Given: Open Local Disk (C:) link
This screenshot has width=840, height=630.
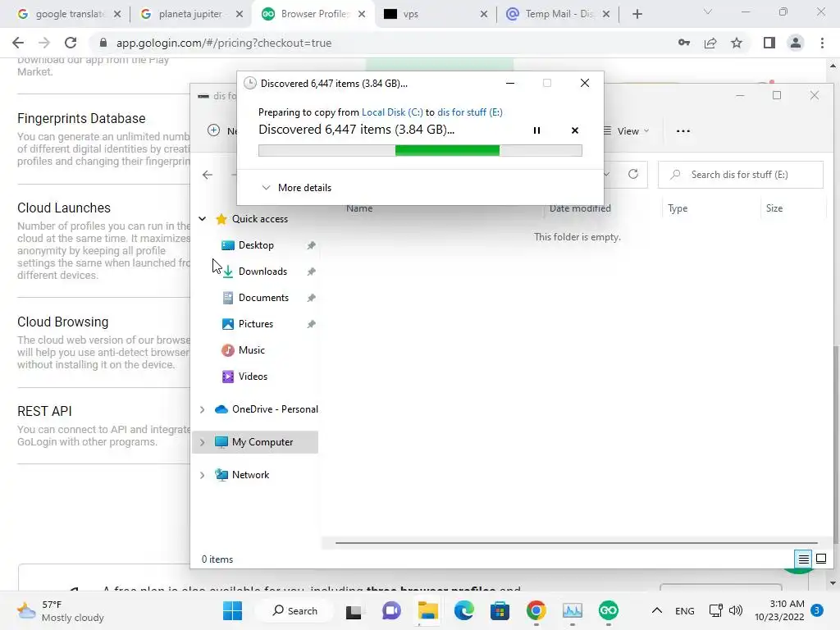Looking at the screenshot, I should click(392, 112).
